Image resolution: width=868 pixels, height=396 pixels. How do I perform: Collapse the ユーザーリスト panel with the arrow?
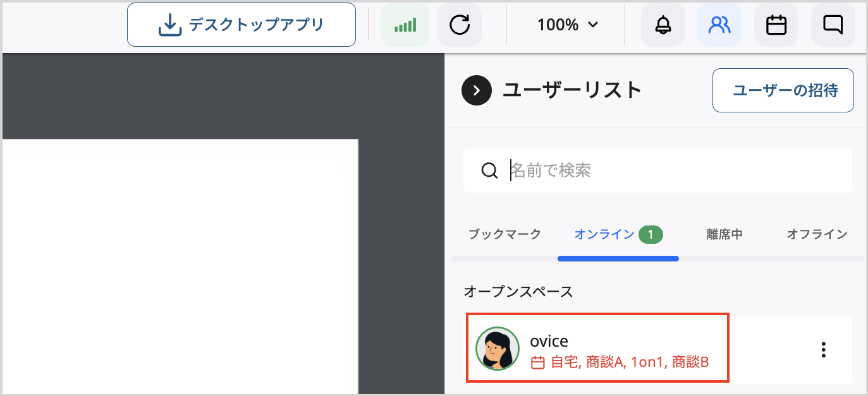tap(476, 90)
